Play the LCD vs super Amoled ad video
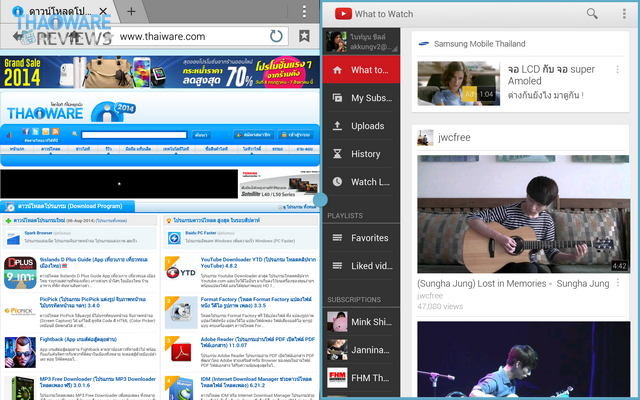This screenshot has height=400, width=640. pyautogui.click(x=458, y=83)
